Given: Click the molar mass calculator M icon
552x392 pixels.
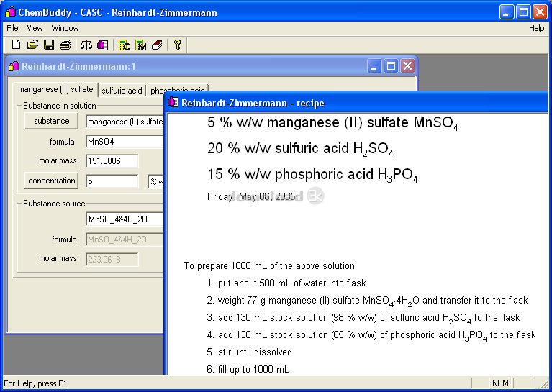Looking at the screenshot, I should coord(140,45).
